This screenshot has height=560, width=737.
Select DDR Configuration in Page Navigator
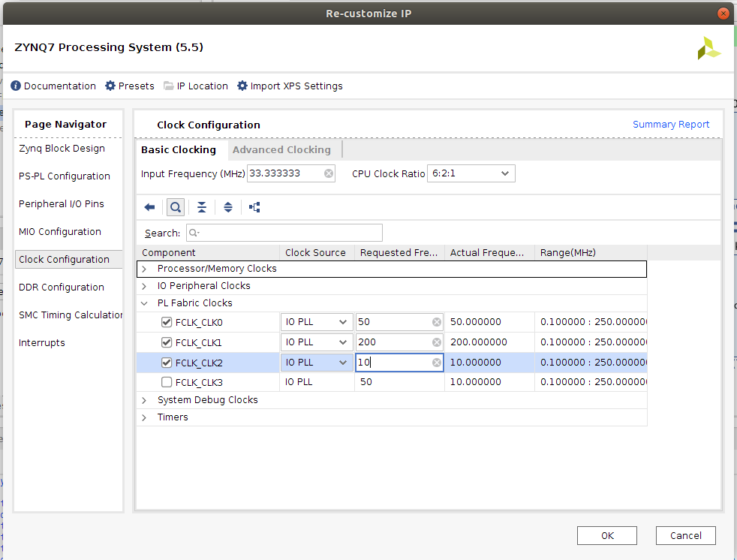pos(62,288)
